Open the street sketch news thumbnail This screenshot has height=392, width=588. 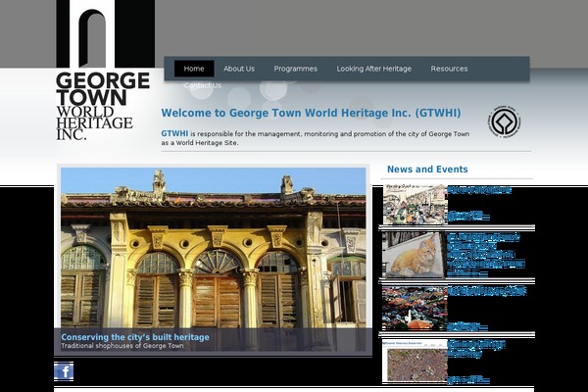coord(416,205)
